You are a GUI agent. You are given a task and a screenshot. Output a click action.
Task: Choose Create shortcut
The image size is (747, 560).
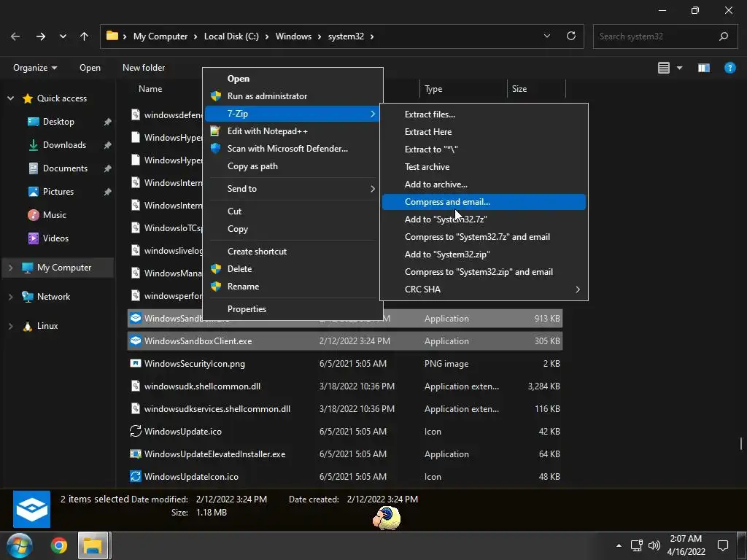[x=293, y=251]
